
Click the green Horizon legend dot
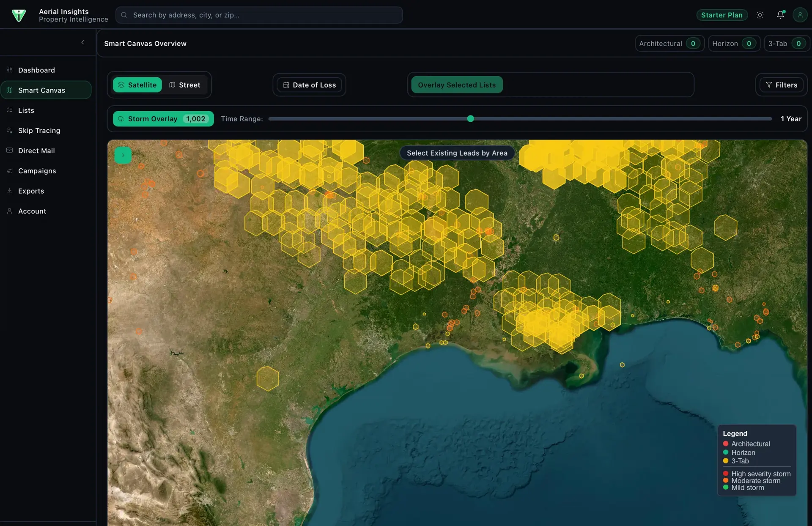point(726,452)
